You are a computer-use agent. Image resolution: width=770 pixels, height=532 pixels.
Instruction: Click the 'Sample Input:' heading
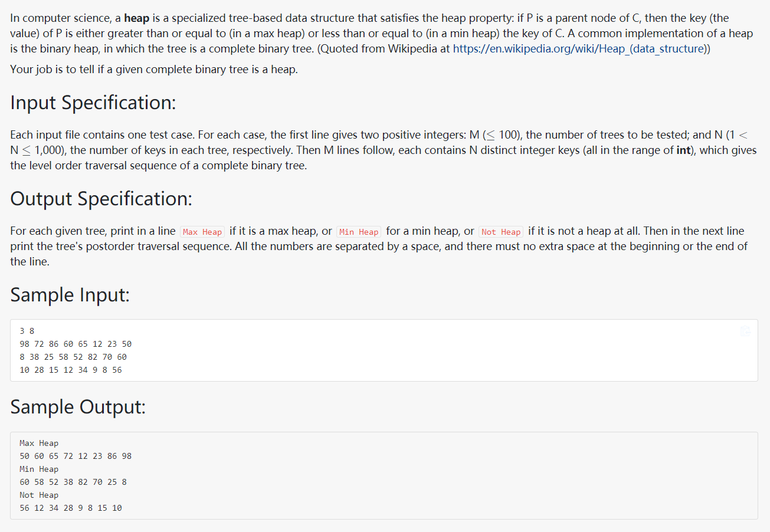point(70,294)
